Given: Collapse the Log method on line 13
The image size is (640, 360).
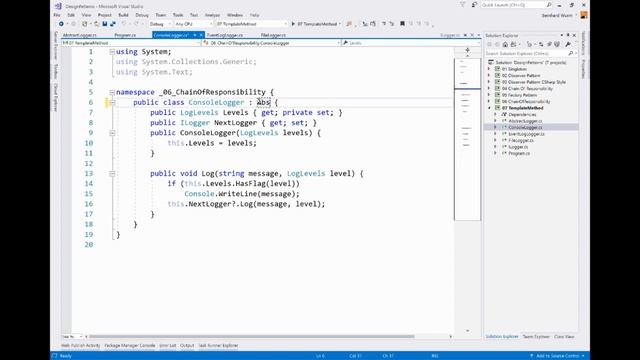Looking at the screenshot, I should pos(112,174).
